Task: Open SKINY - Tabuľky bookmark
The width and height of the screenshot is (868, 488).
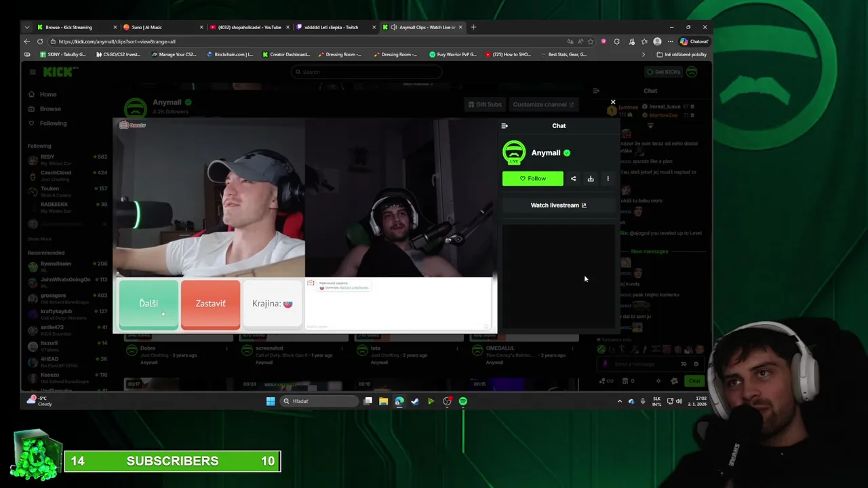Action: (63, 54)
